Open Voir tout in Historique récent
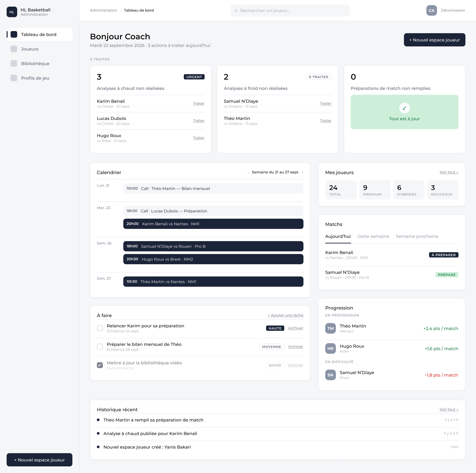476x473 pixels. pyautogui.click(x=449, y=409)
